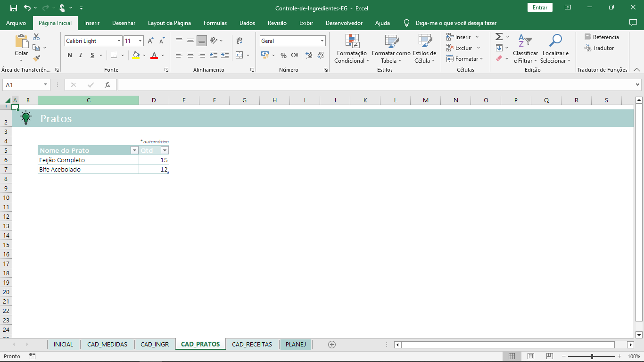Click the Entrar sign-in button

540,8
